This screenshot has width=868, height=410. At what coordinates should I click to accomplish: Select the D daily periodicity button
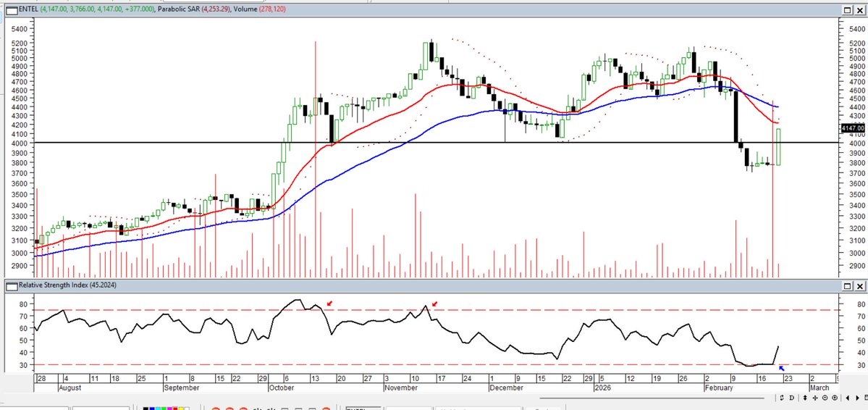(791, 398)
